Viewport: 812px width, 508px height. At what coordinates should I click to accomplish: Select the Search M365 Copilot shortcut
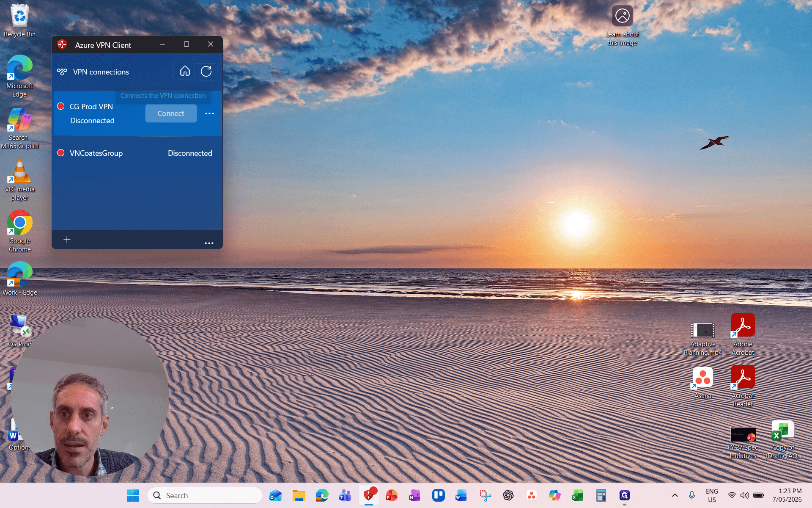pos(19,129)
